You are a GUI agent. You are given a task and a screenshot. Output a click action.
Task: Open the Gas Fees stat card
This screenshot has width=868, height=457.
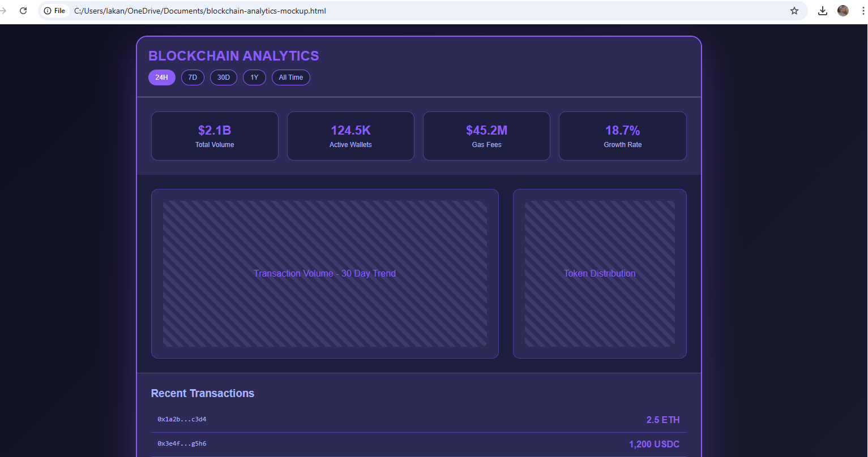point(486,136)
